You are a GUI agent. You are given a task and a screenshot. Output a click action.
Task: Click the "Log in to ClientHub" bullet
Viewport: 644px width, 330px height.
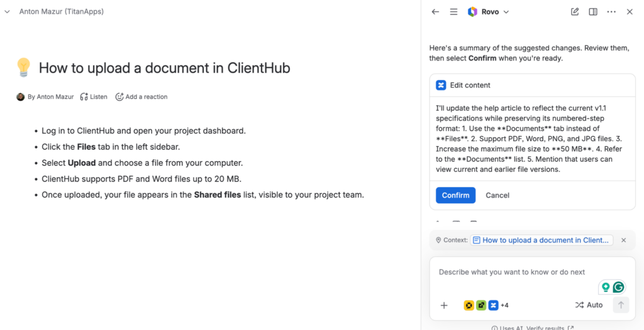click(143, 131)
